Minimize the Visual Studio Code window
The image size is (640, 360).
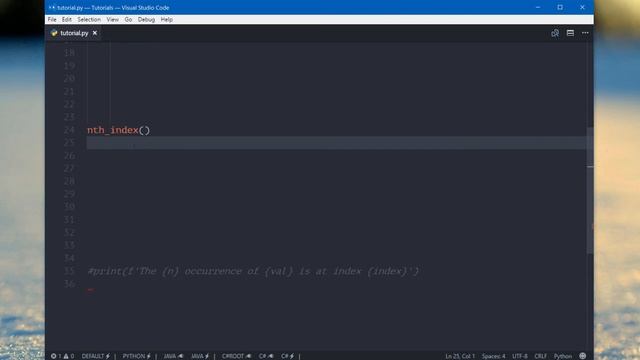pos(538,7)
